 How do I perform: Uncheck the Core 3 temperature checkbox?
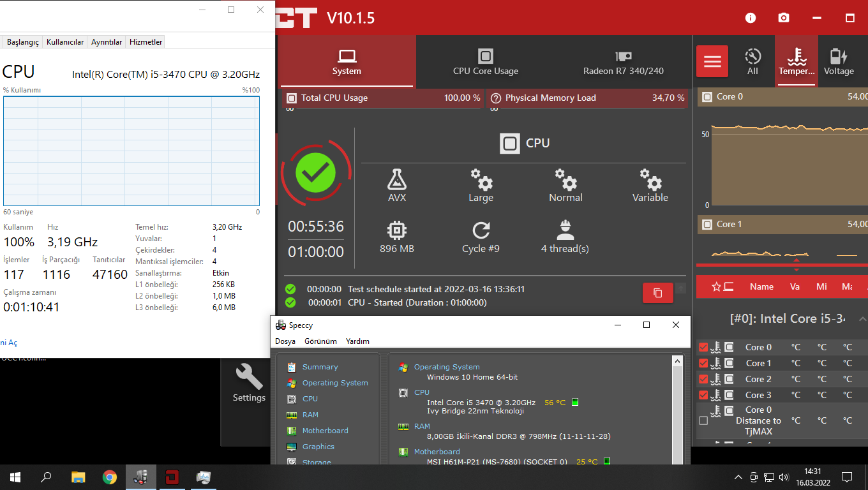703,395
